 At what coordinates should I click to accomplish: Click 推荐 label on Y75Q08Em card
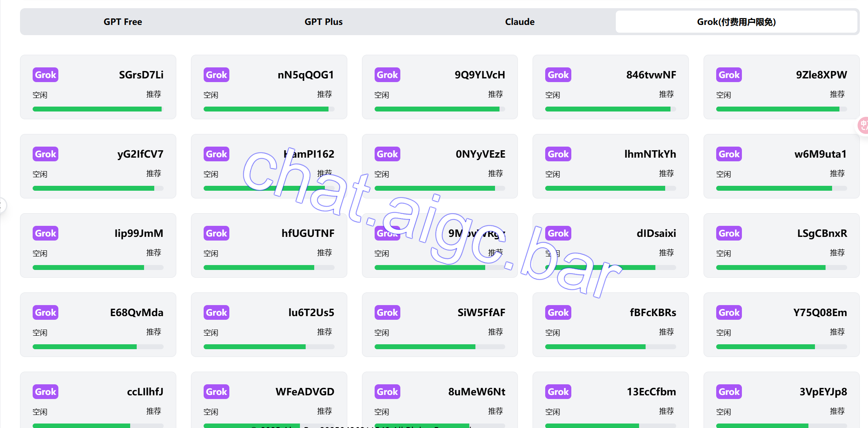[837, 332]
